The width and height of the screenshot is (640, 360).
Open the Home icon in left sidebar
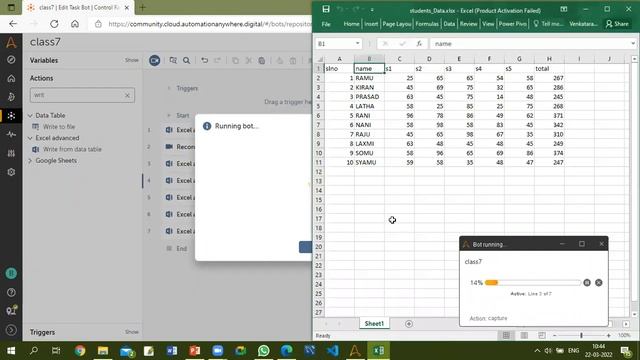(11, 78)
